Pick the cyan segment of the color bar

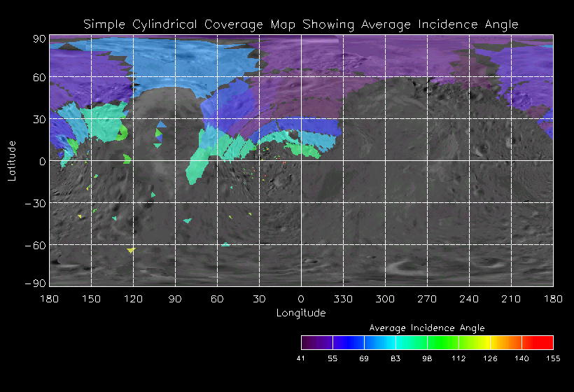click(412, 342)
